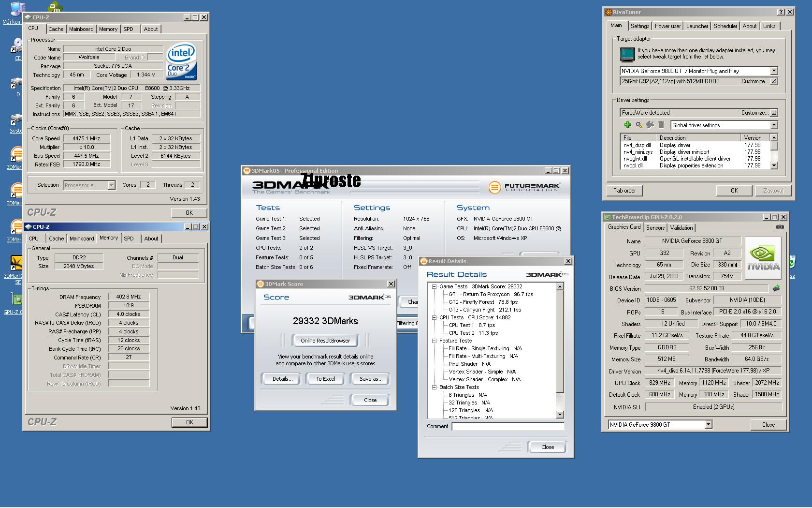This screenshot has height=508, width=812.
Task: Click the Comment input field in Result Details
Action: (508, 426)
